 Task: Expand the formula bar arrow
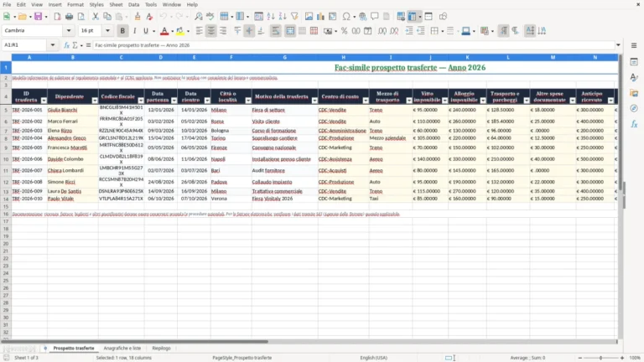618,45
